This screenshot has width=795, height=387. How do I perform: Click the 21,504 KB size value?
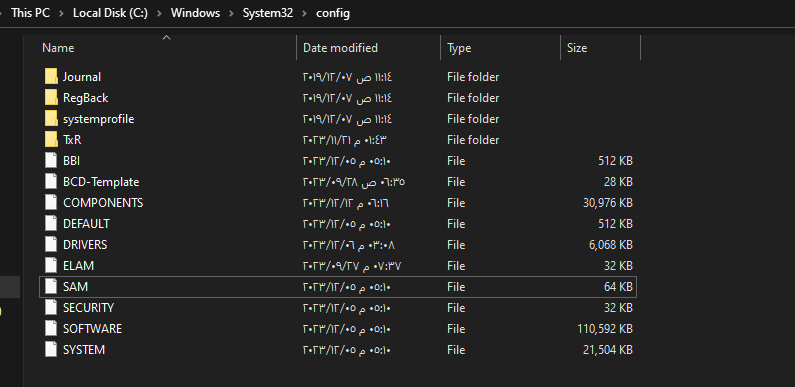click(607, 350)
